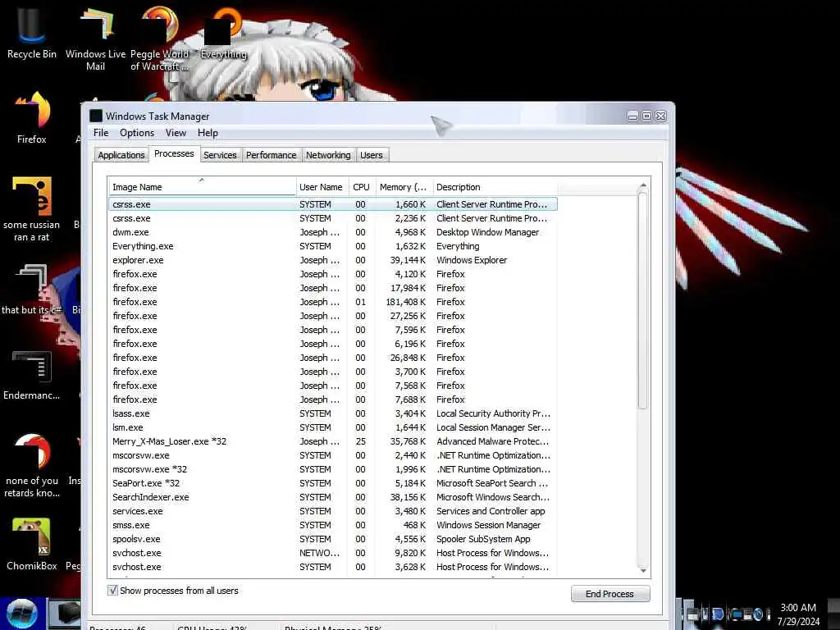This screenshot has width=840, height=630.
Task: Select the mscorsvw.exe *32 process row
Action: [333, 468]
